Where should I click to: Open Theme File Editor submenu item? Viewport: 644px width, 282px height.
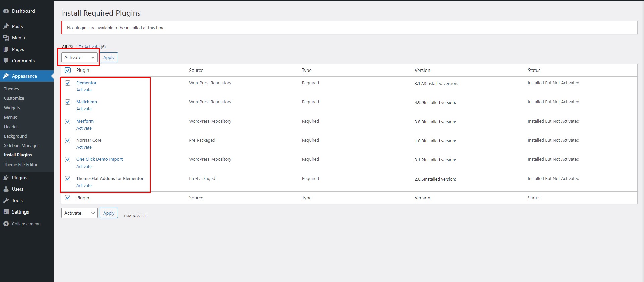21,164
